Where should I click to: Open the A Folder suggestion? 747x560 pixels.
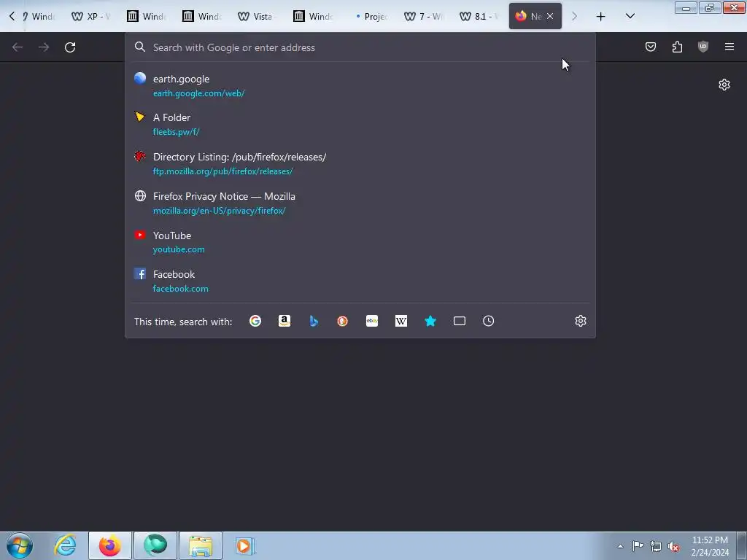click(x=360, y=124)
